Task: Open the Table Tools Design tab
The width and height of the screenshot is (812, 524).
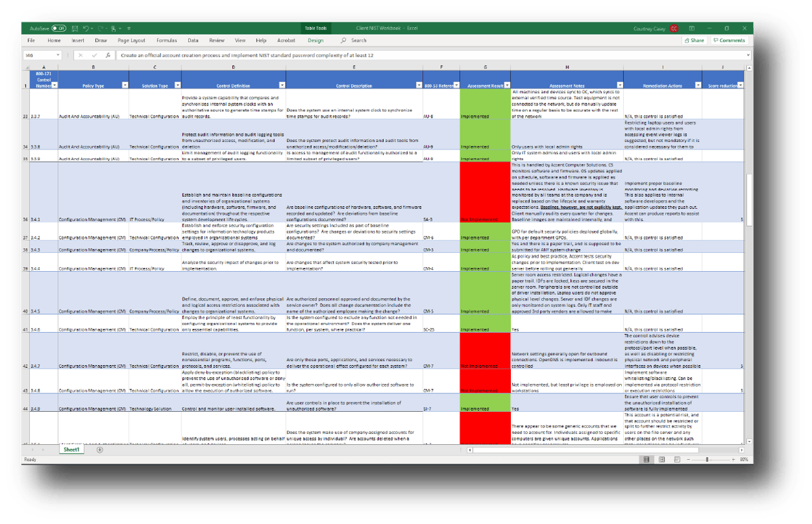Action: [315, 41]
